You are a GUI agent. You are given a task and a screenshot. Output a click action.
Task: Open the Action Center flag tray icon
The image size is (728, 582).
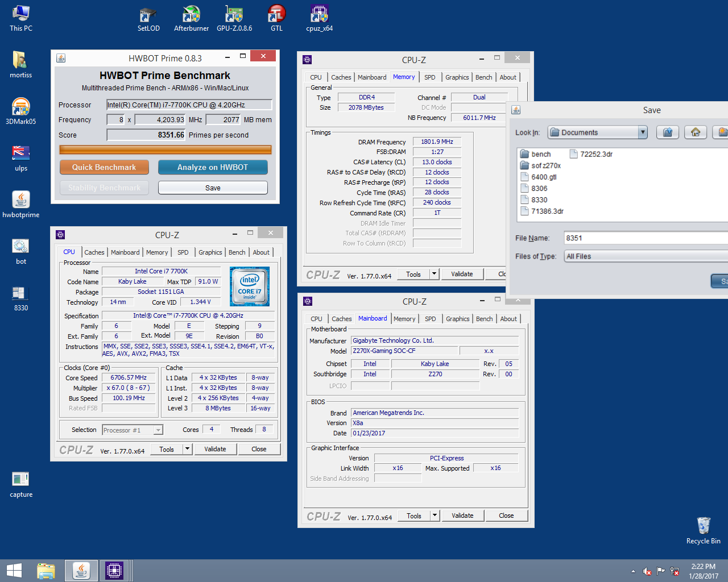pos(661,571)
